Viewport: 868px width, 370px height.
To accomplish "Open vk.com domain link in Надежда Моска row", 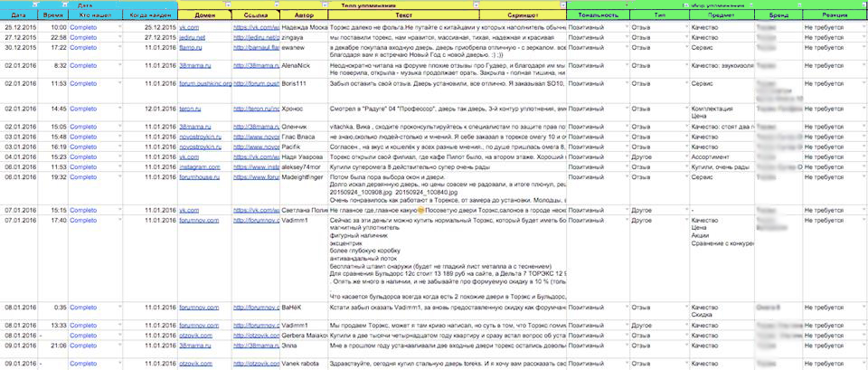I will [x=188, y=26].
